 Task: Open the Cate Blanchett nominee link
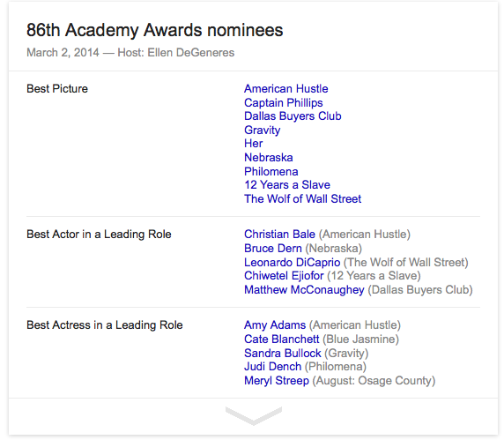pyautogui.click(x=282, y=339)
